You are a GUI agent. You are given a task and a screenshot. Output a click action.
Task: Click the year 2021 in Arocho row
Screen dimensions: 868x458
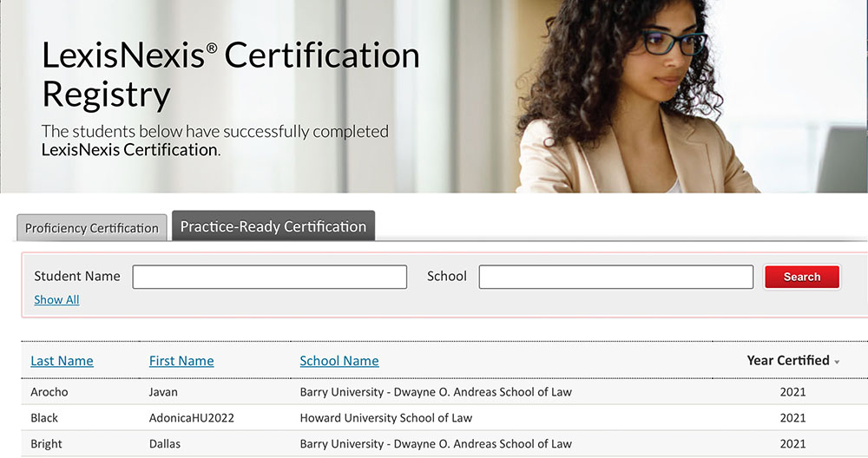(792, 392)
